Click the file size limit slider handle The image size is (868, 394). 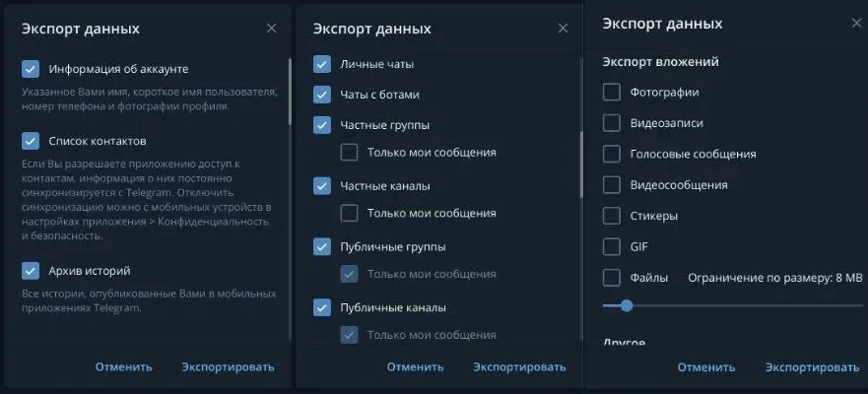coord(626,305)
